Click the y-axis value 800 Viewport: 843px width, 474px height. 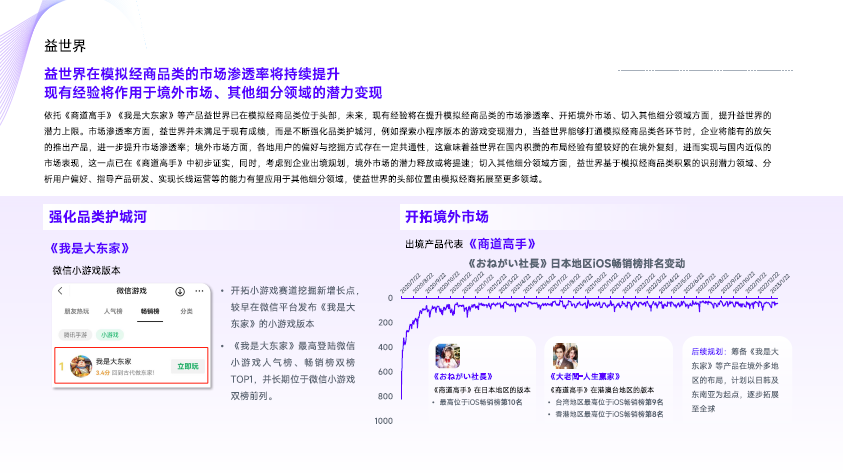(385, 396)
